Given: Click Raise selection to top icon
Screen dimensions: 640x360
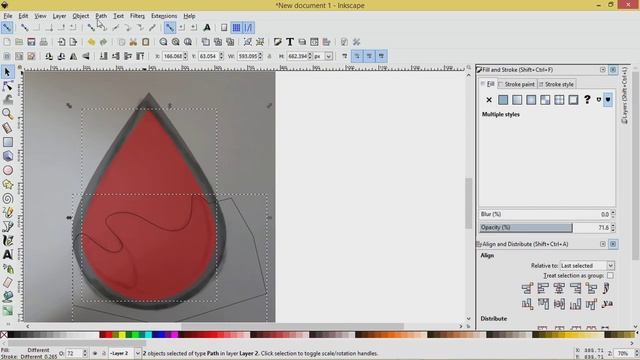Looking at the screenshot, I should (140, 56).
